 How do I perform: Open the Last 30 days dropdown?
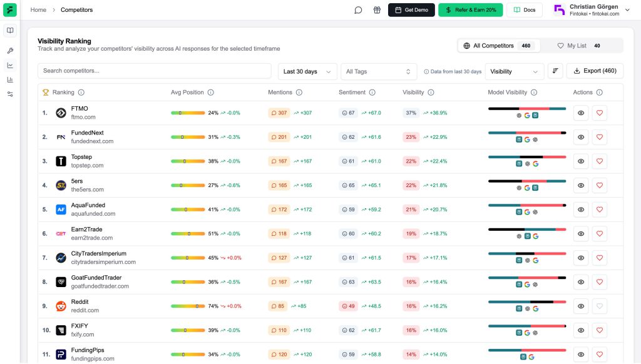point(307,71)
